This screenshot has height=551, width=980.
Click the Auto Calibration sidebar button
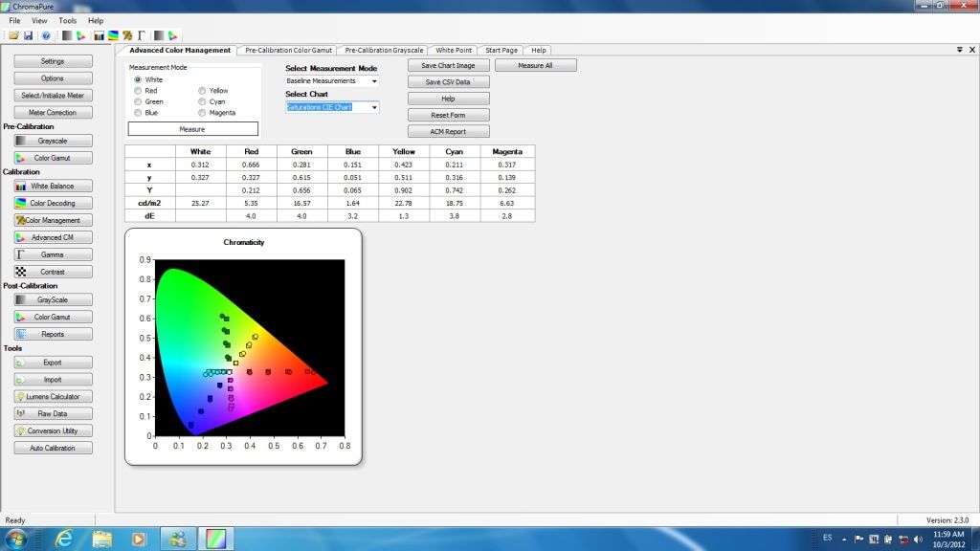coord(54,448)
